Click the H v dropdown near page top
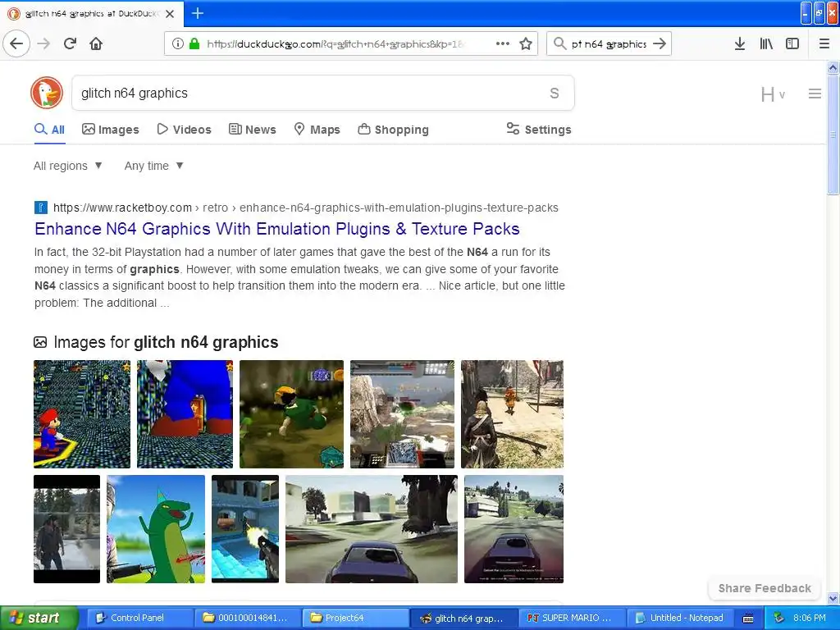 [x=773, y=95]
